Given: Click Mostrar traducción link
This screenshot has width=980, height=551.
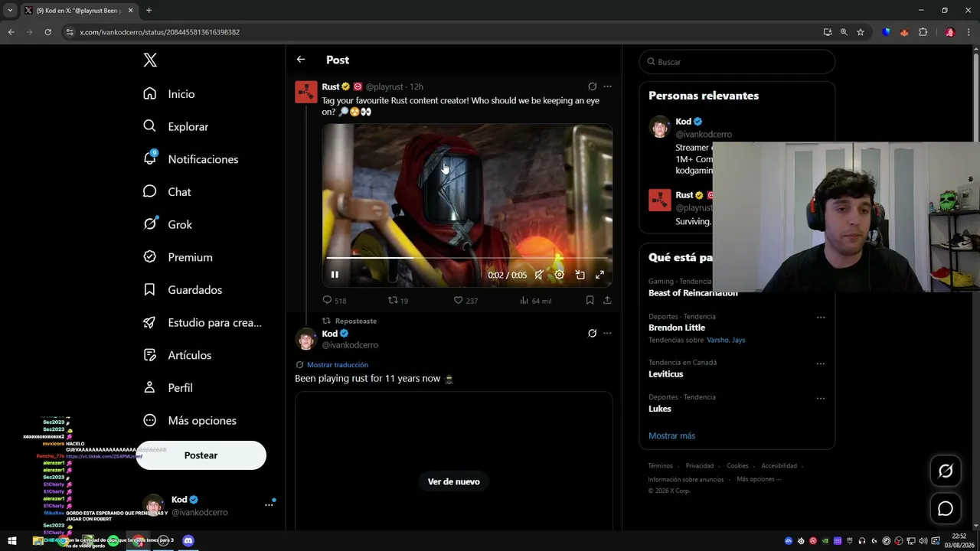Looking at the screenshot, I should (338, 365).
